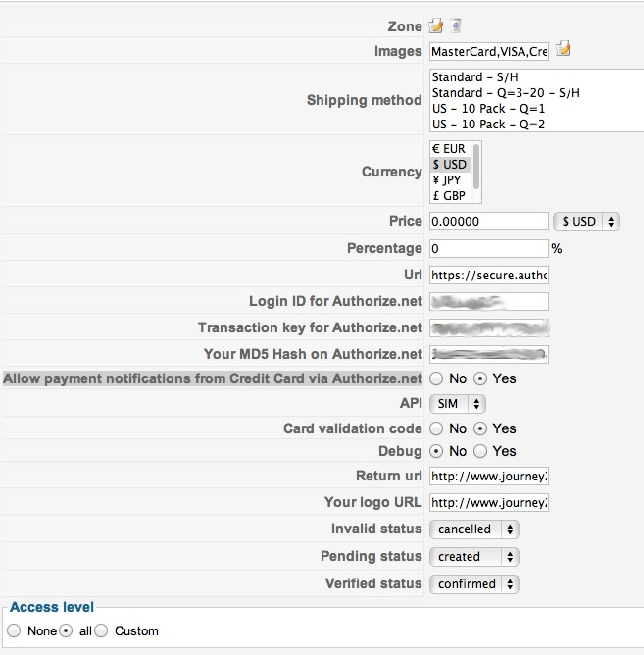
Task: Open the image picker beside the Images field
Action: (563, 49)
